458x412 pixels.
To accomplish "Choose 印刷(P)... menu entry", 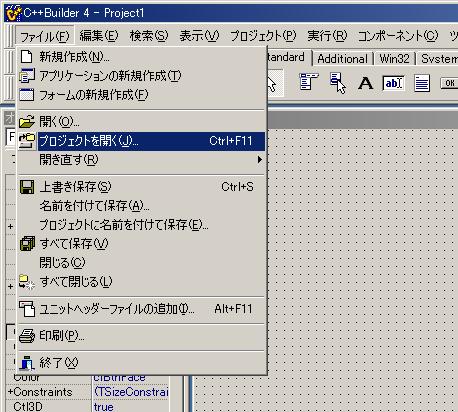I will click(x=141, y=336).
